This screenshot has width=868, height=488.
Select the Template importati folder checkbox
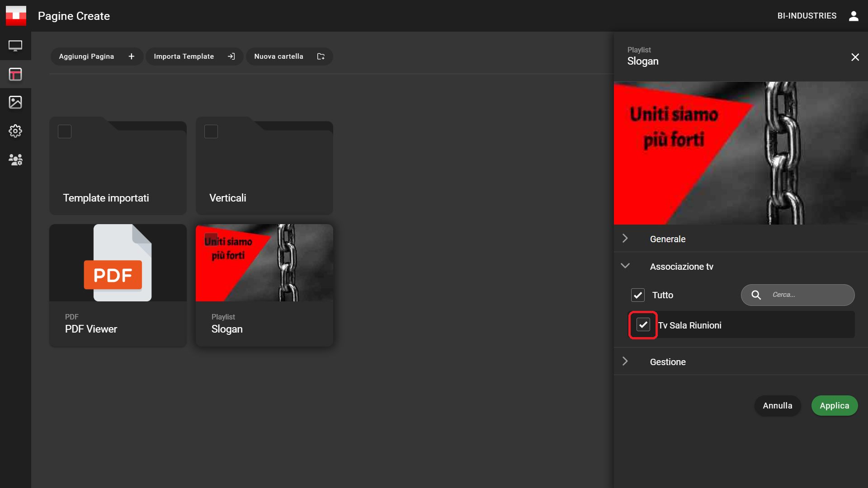pyautogui.click(x=65, y=131)
